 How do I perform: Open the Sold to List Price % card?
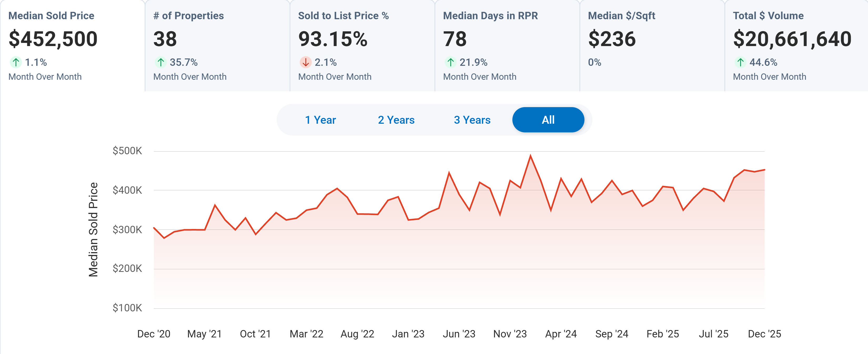coord(362,46)
